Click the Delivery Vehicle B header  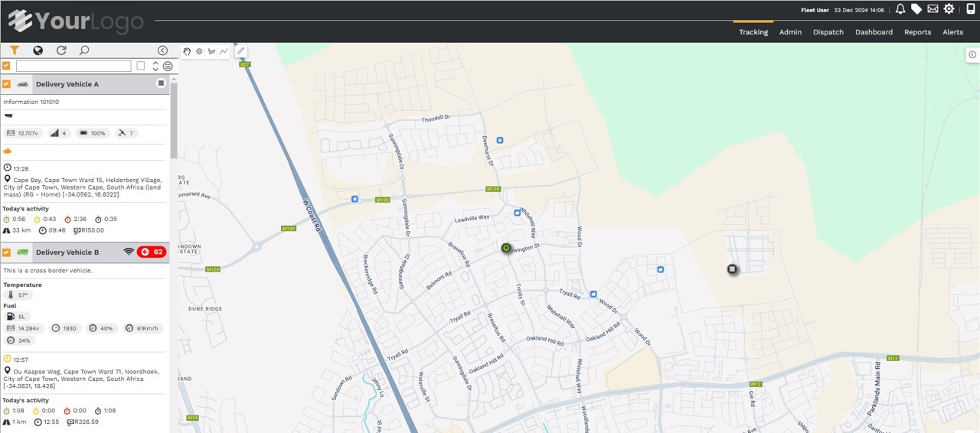(67, 252)
